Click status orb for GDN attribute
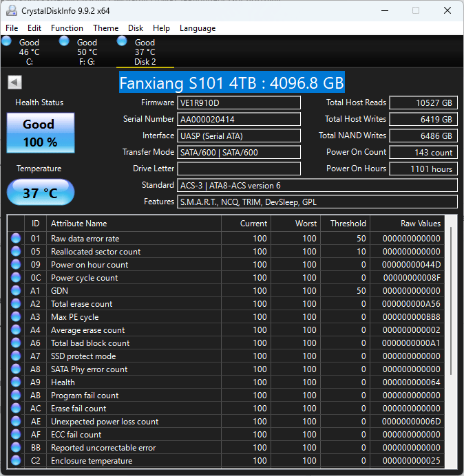Image resolution: width=464 pixels, height=476 pixels. coord(16,290)
